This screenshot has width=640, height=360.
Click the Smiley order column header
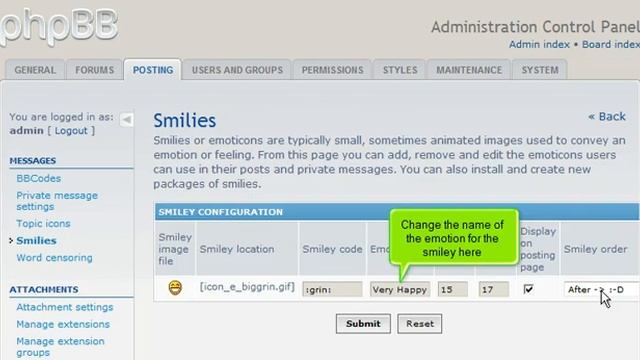(596, 249)
